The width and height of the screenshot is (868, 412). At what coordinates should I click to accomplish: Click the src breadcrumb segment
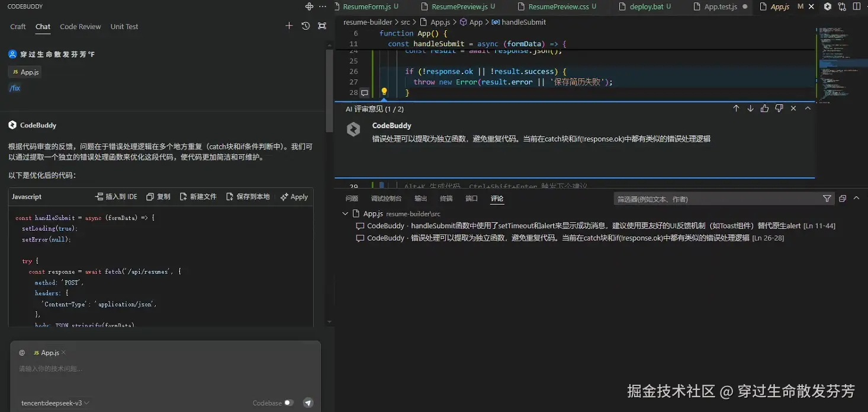(405, 22)
